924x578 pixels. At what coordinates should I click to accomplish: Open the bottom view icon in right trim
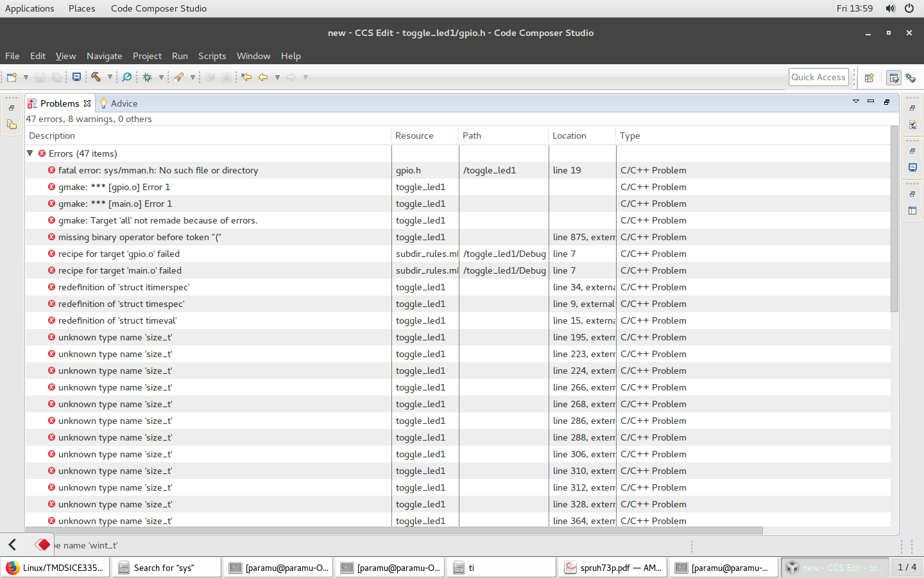tap(912, 211)
